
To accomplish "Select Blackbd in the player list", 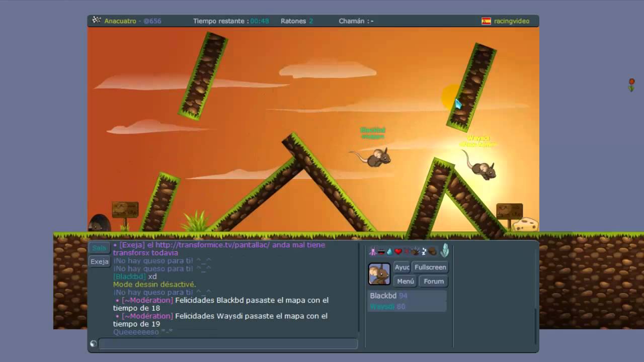I will tap(407, 296).
